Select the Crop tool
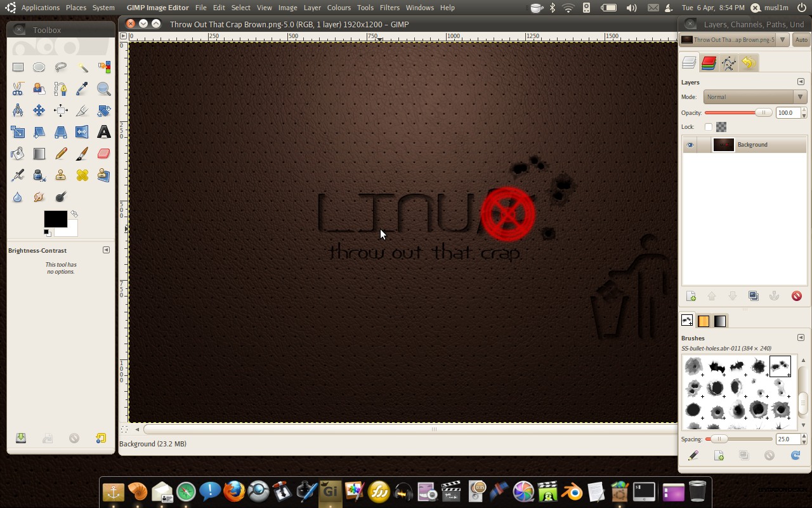This screenshot has height=508, width=812. (x=82, y=110)
